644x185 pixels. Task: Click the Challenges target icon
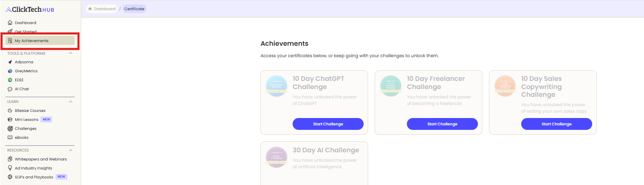coord(10,129)
